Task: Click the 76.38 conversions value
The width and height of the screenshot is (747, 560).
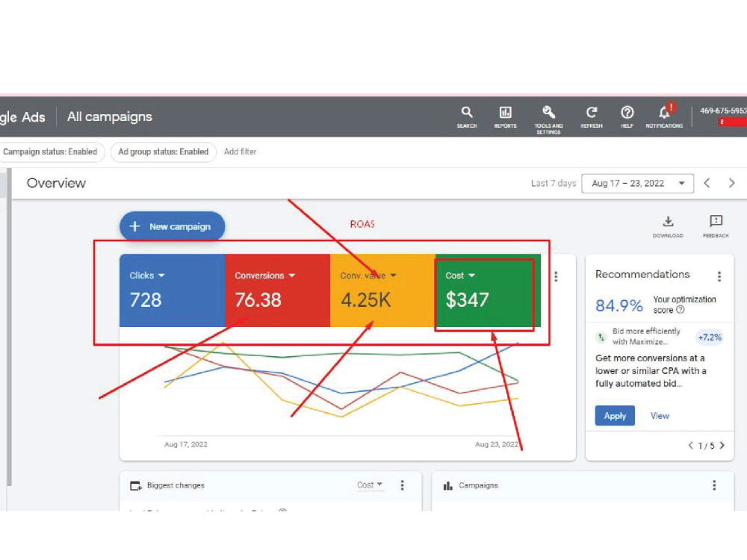Action: pyautogui.click(x=258, y=300)
